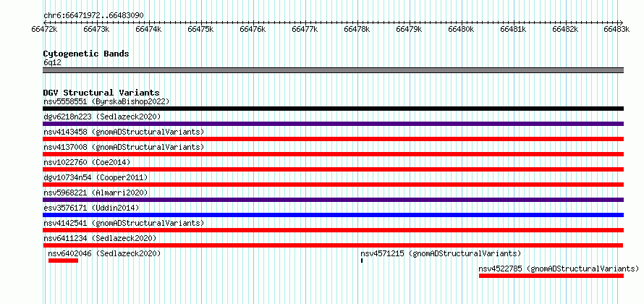Click the nsv5558551 (ByrskaBishop2022) label
This screenshot has width=644, height=304.
tap(106, 101)
